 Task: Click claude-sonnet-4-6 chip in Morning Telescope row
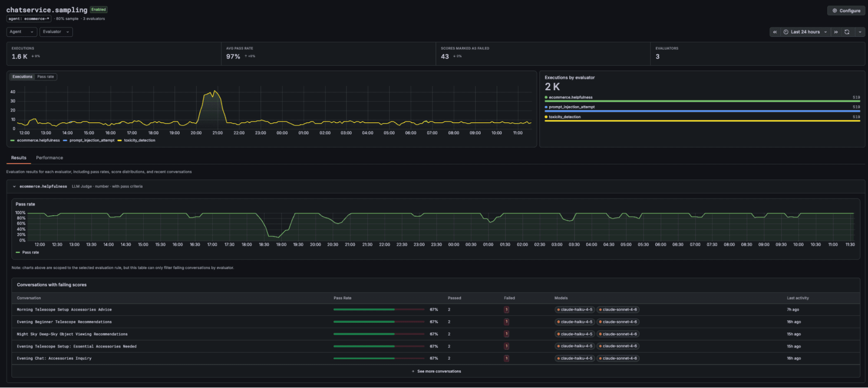point(618,310)
